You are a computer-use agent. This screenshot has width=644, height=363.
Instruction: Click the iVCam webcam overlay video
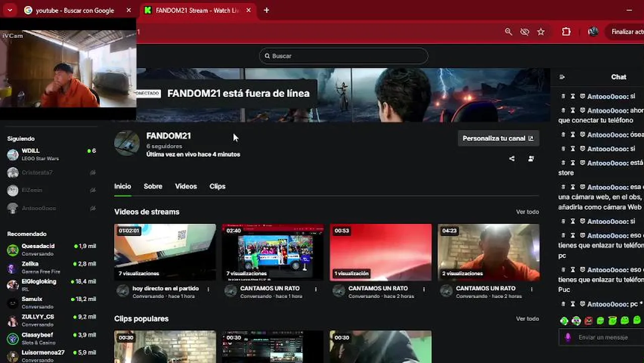(68, 69)
